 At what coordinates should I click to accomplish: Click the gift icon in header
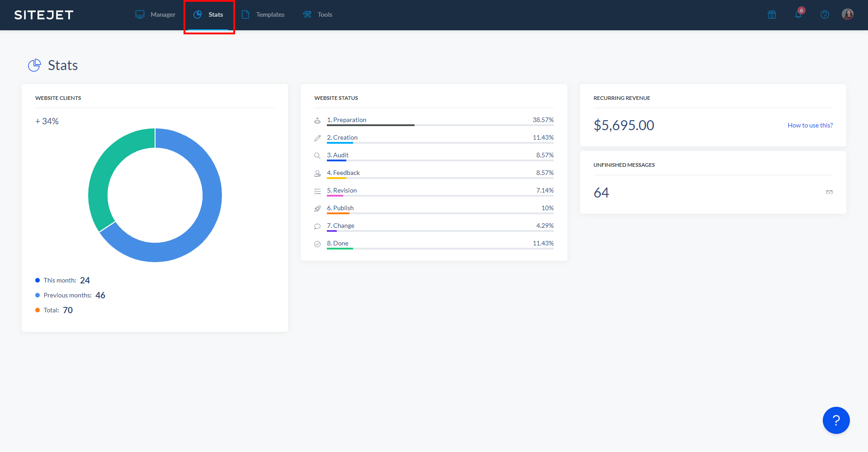(772, 14)
